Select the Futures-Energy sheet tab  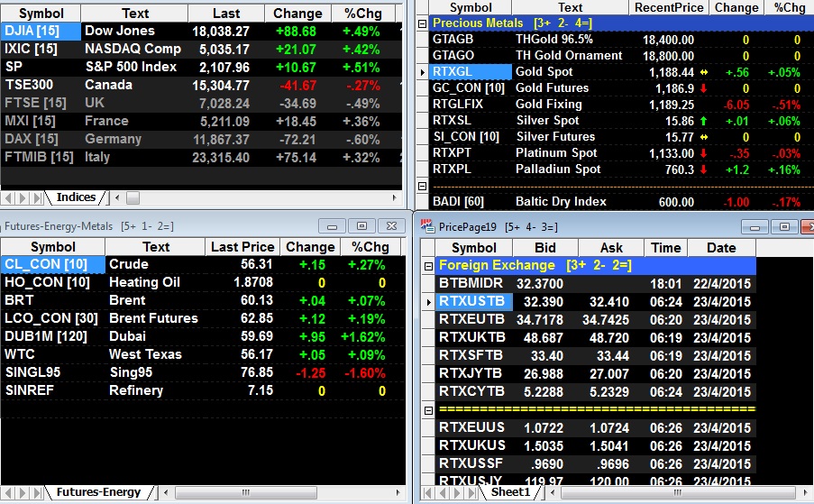click(x=98, y=491)
